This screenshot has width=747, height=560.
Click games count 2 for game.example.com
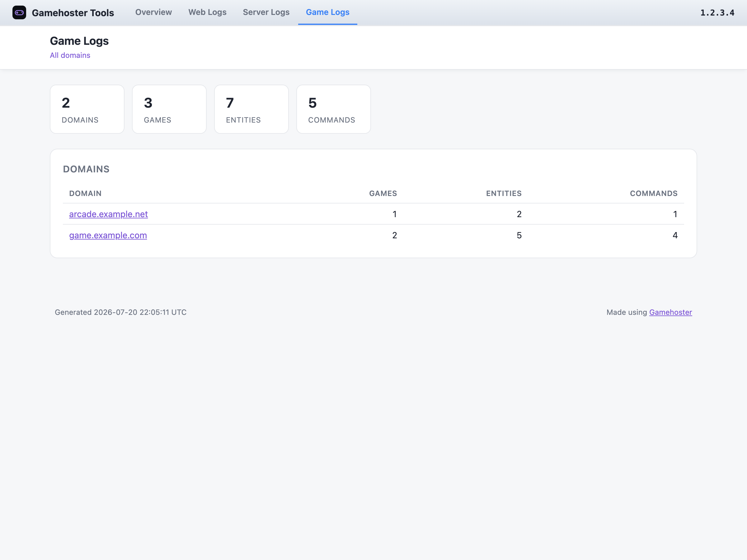pyautogui.click(x=394, y=235)
